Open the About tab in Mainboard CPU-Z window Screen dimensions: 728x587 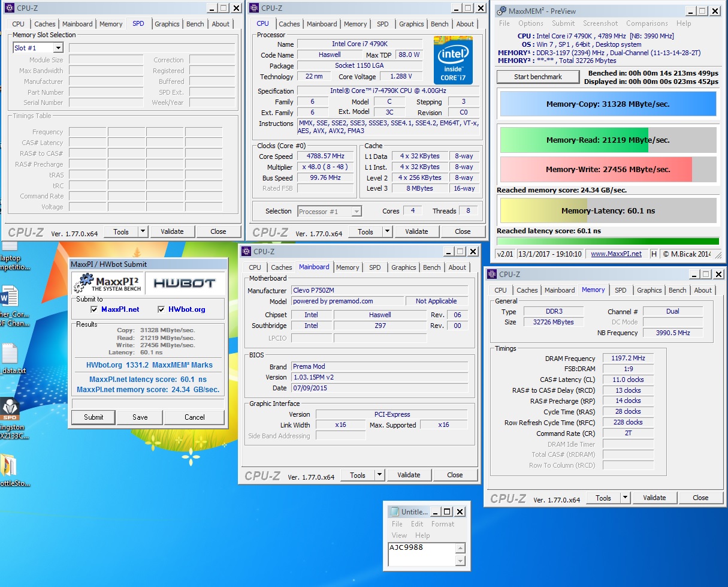click(457, 267)
